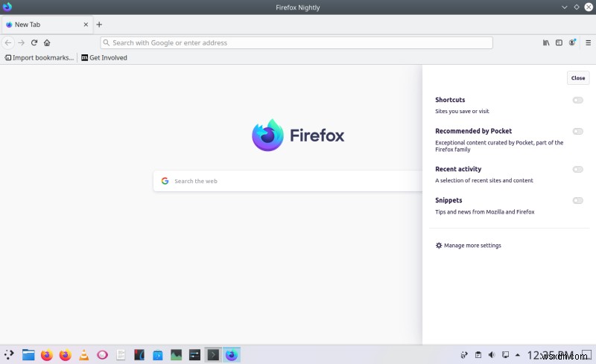Open the home page icon

point(47,43)
